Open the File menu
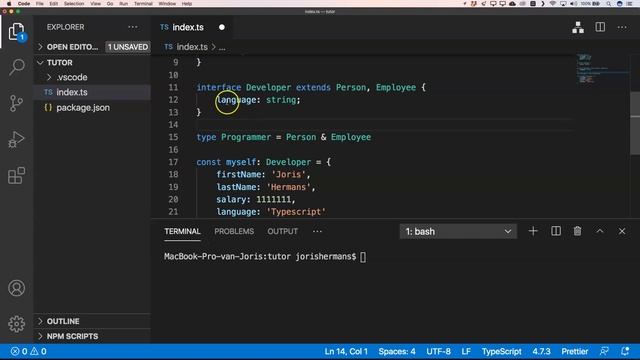The image size is (640, 360). [x=40, y=4]
